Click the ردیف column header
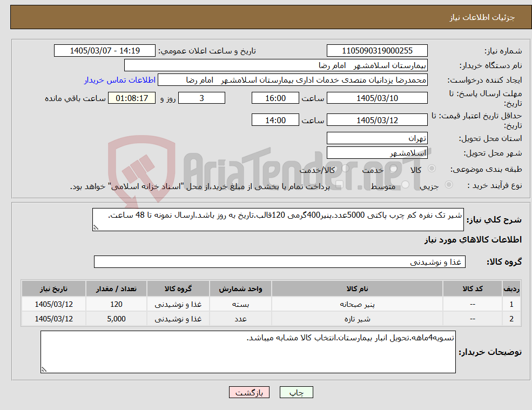This screenshot has width=532, height=410. tap(511, 289)
